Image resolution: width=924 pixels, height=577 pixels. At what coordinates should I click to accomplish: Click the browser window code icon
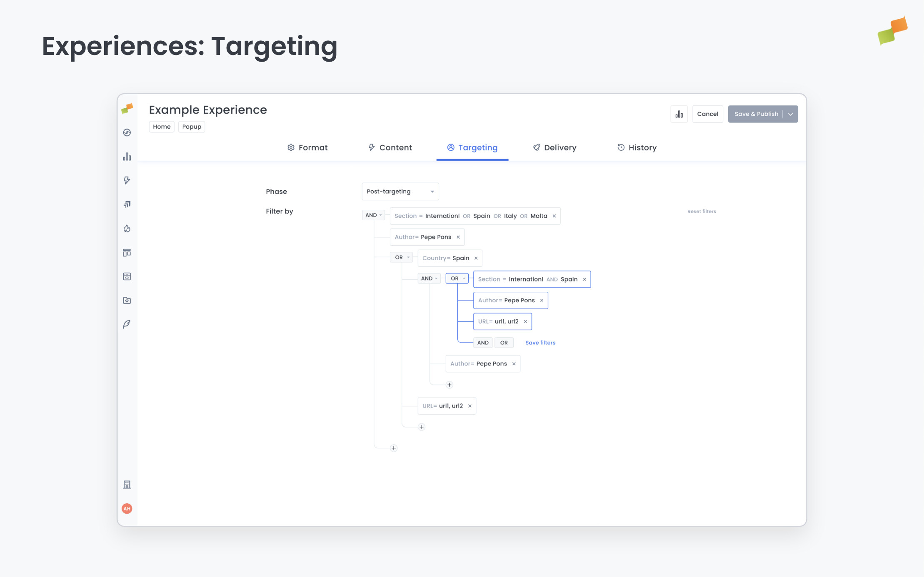pos(127,276)
